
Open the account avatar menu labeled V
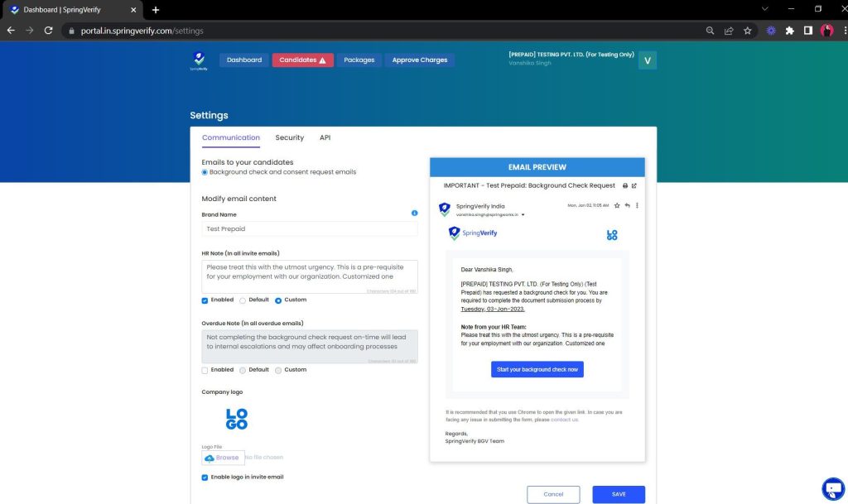pyautogui.click(x=647, y=60)
